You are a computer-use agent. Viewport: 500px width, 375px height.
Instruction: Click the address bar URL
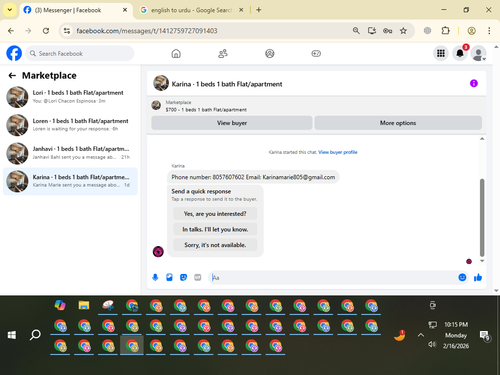(147, 31)
